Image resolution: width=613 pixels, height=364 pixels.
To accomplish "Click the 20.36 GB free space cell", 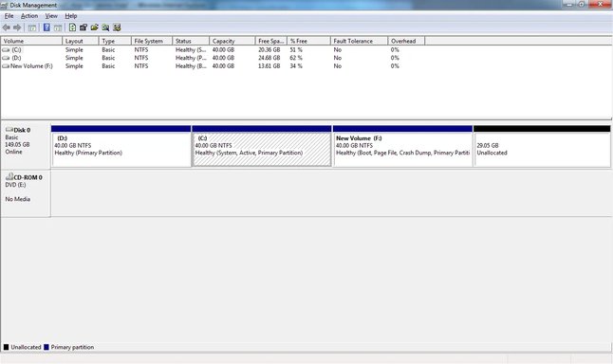I will (x=269, y=50).
